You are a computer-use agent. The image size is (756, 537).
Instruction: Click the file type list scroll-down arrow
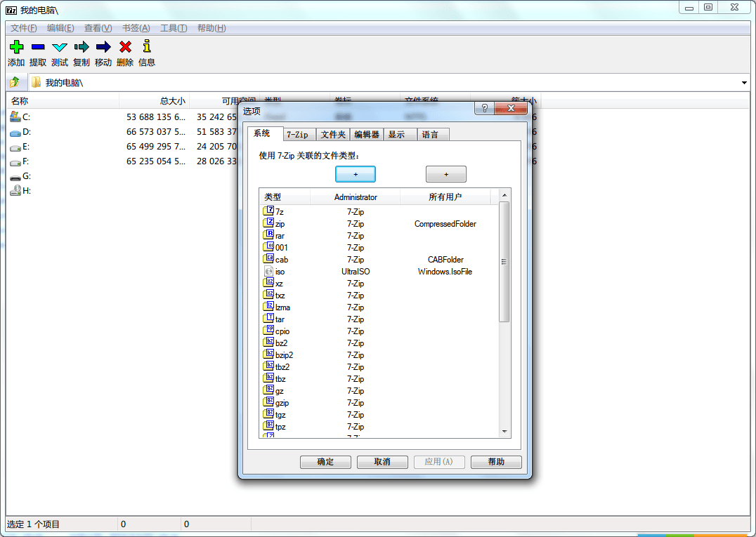coord(504,432)
